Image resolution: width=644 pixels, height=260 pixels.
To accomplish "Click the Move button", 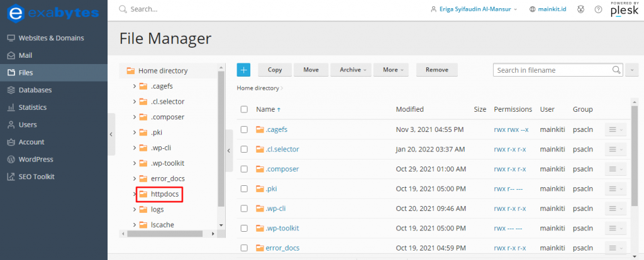I will 311,70.
